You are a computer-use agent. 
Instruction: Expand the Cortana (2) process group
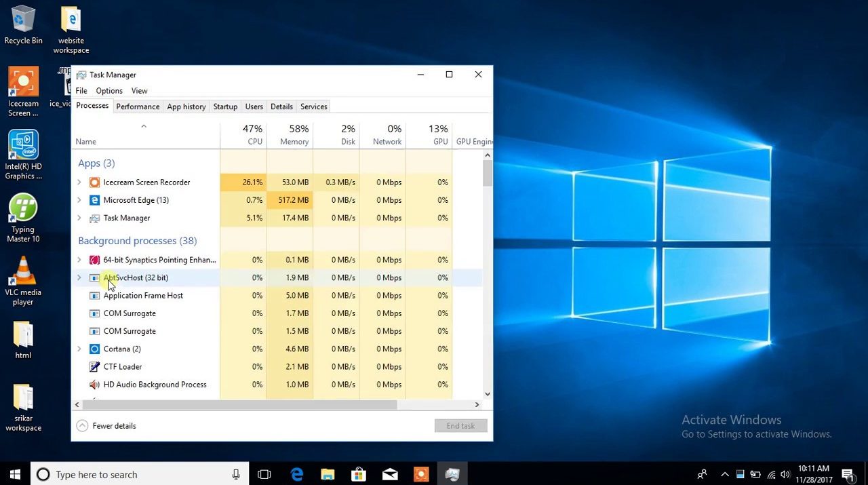tap(79, 349)
